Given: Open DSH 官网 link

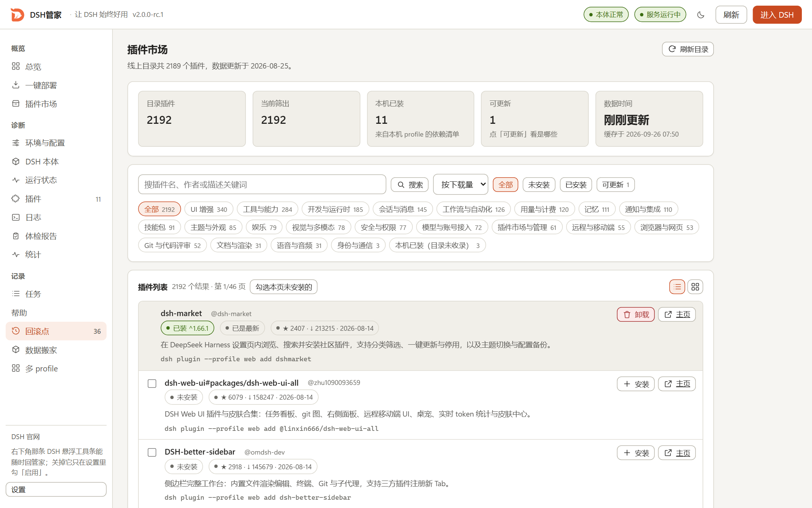Looking at the screenshot, I should pos(26,437).
